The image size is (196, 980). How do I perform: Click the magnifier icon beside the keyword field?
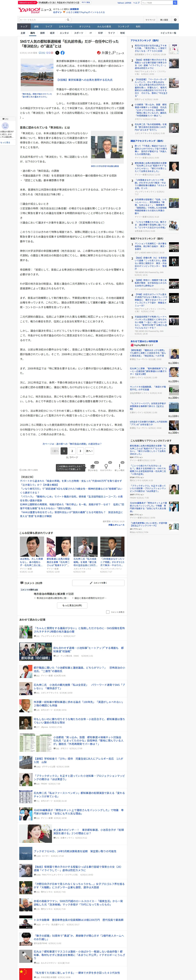[x=68, y=20]
